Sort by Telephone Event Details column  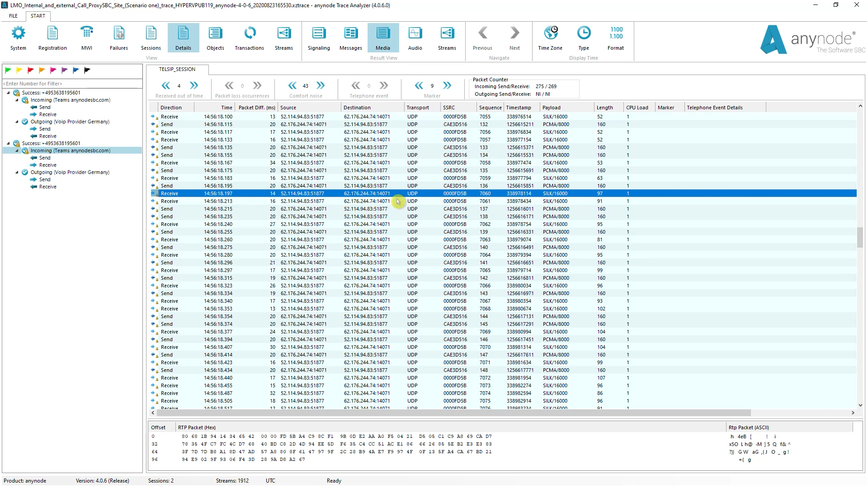click(725, 108)
